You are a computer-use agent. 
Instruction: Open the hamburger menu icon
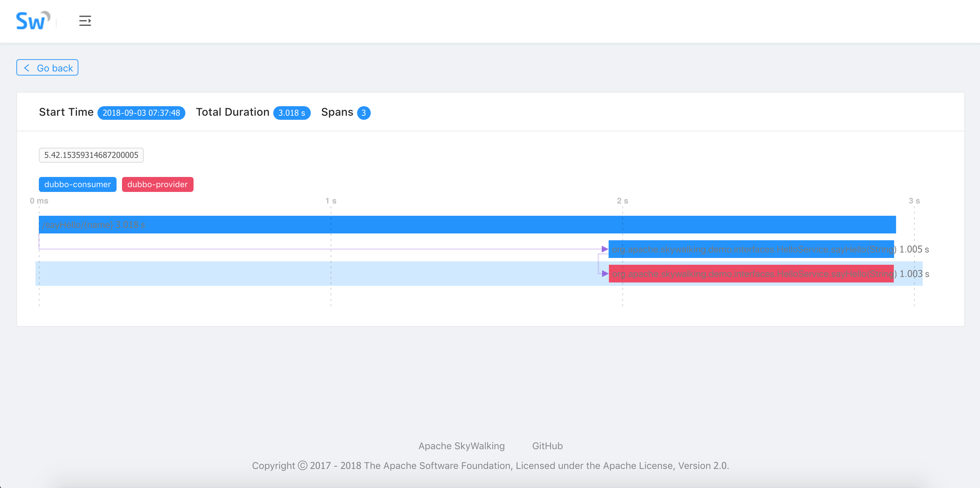point(86,21)
